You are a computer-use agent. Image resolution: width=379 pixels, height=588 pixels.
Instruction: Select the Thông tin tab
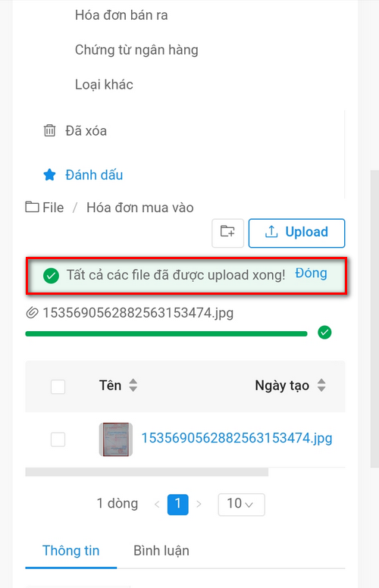point(71,551)
